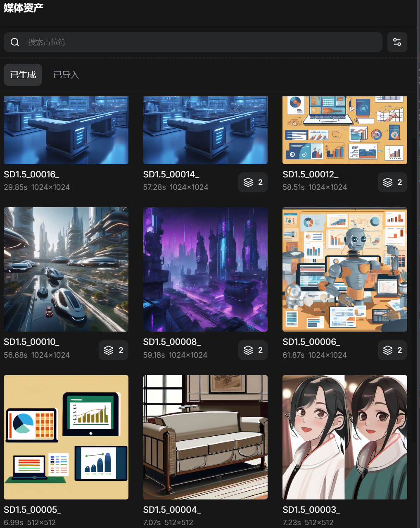Click the SD1.5_00010_ title text
This screenshot has width=420, height=528.
coord(31,342)
